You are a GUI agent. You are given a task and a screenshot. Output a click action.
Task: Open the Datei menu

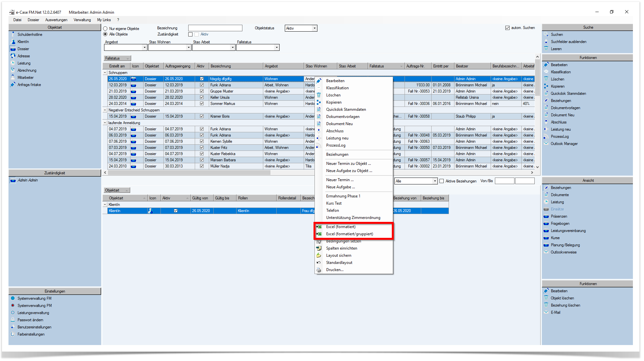17,20
